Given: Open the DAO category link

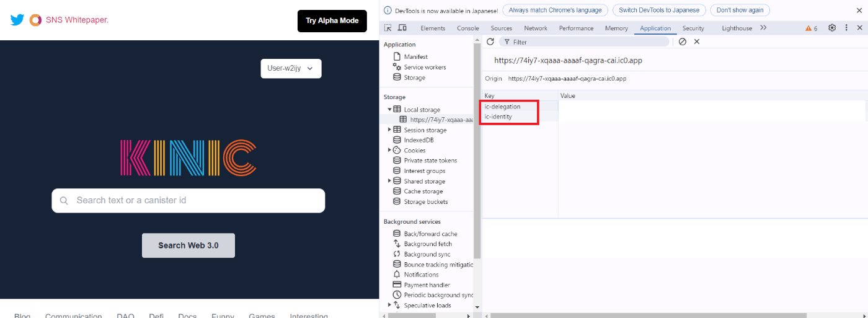Looking at the screenshot, I should tap(125, 316).
